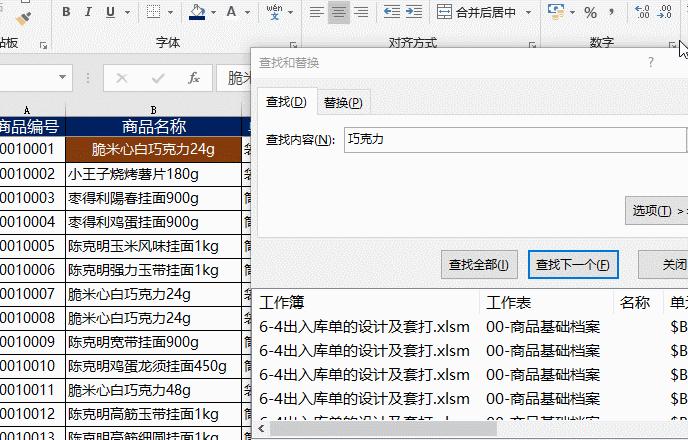688x440 pixels.
Task: Open fill color dropdown arrow
Action: (x=214, y=12)
